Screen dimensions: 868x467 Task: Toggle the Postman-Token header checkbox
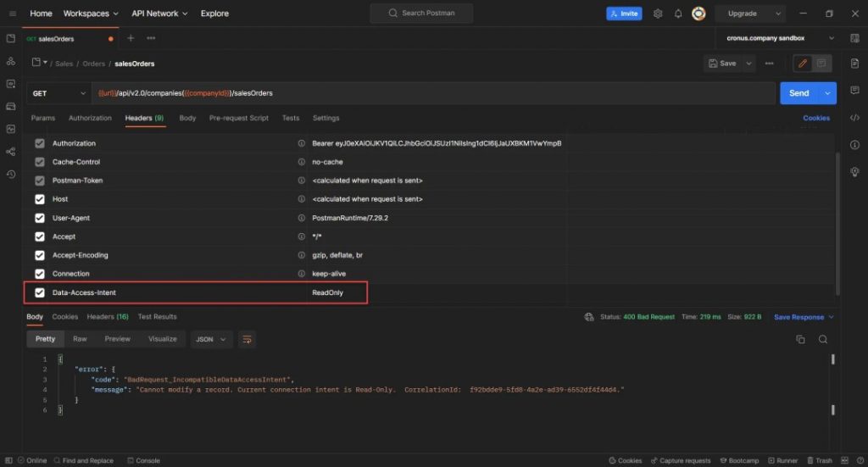[39, 181]
